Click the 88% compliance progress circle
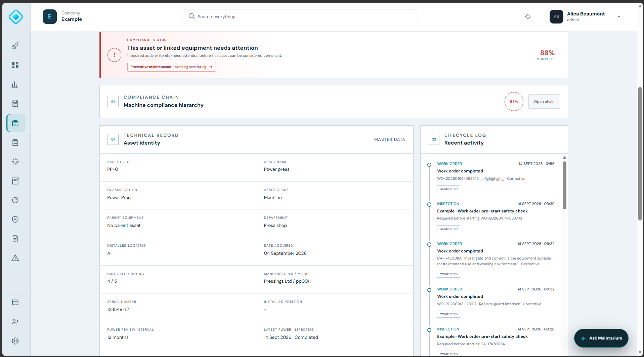Viewport: 644px width, 357px height. (x=514, y=102)
